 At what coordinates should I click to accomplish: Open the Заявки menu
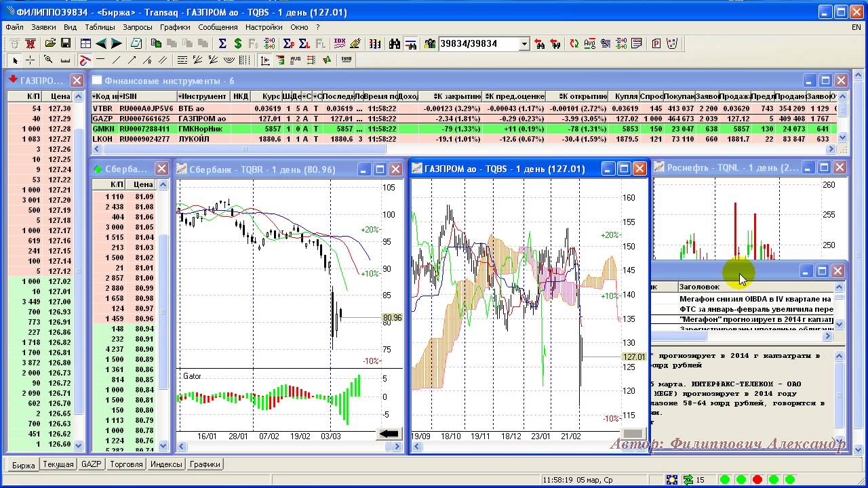click(x=43, y=27)
